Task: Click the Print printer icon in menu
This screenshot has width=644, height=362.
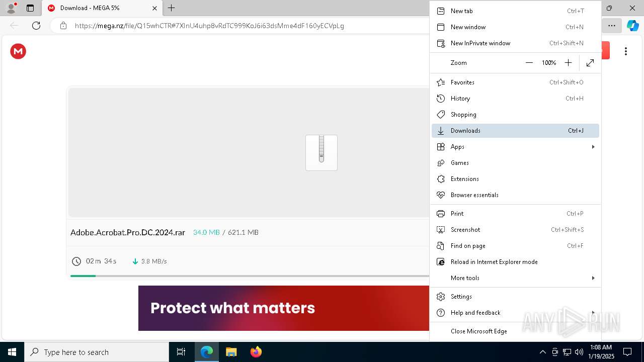Action: (x=441, y=214)
